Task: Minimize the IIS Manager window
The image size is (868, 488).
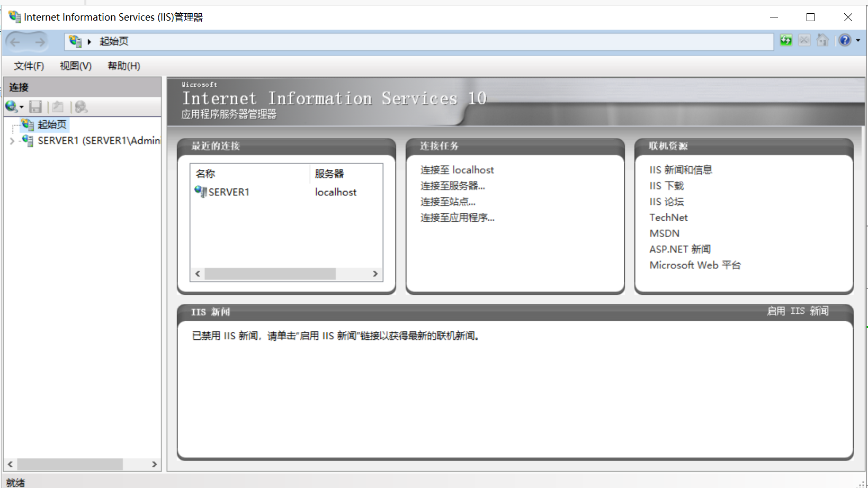Action: coord(774,17)
